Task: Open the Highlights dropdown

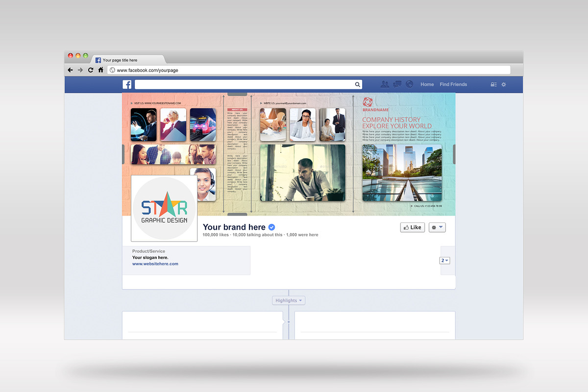Action: point(289,300)
